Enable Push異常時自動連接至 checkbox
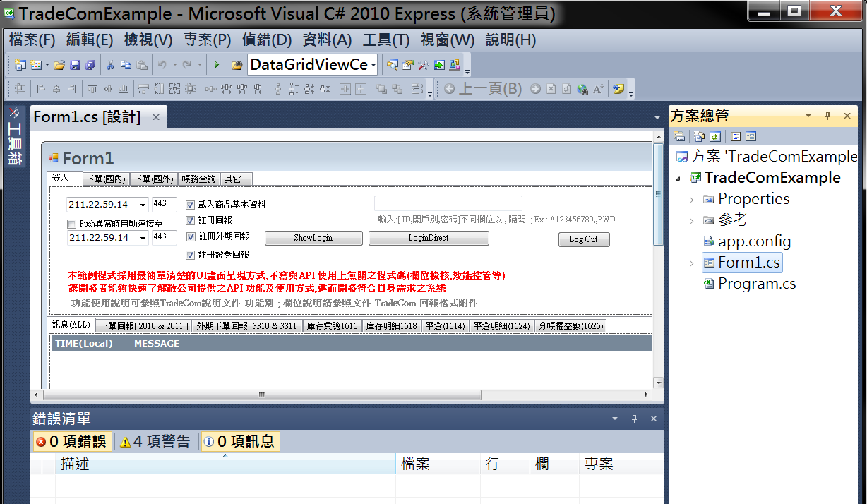This screenshot has width=867, height=504. [71, 224]
